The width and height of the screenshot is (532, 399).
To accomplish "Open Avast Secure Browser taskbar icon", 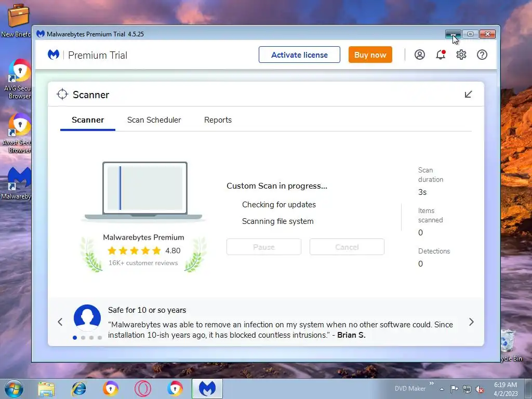I will tap(111, 389).
